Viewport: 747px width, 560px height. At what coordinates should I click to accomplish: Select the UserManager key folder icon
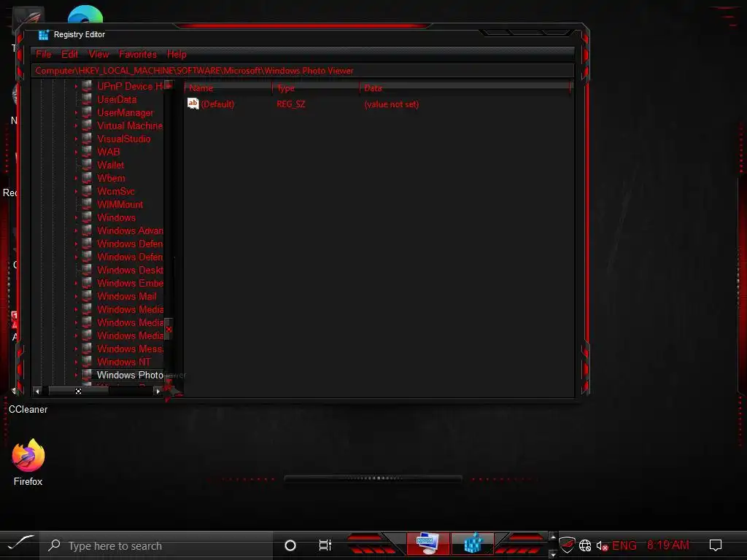[88, 112]
